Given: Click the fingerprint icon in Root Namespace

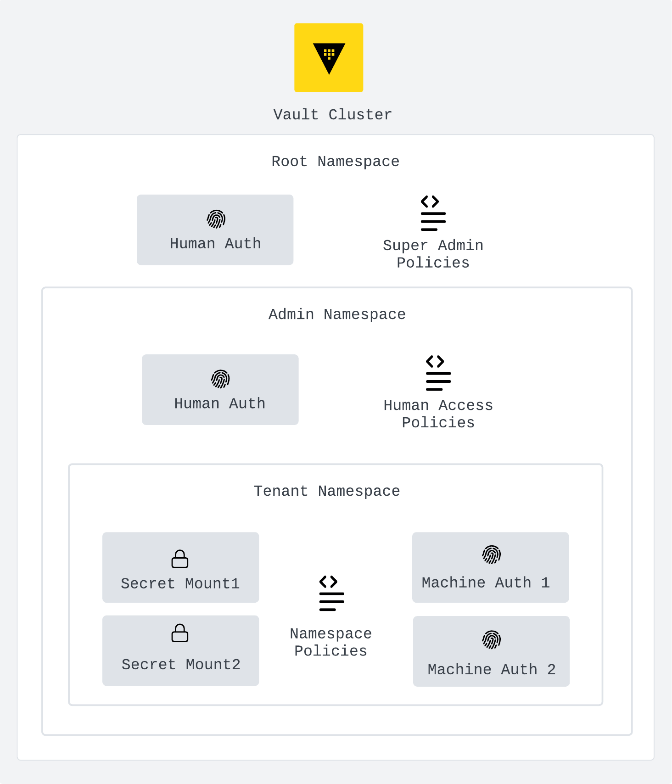Looking at the screenshot, I should click(216, 219).
